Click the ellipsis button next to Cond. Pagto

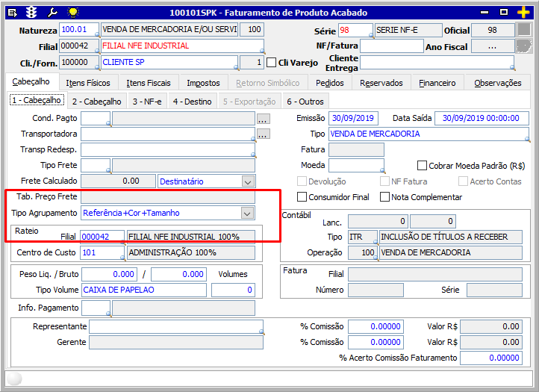tap(262, 119)
